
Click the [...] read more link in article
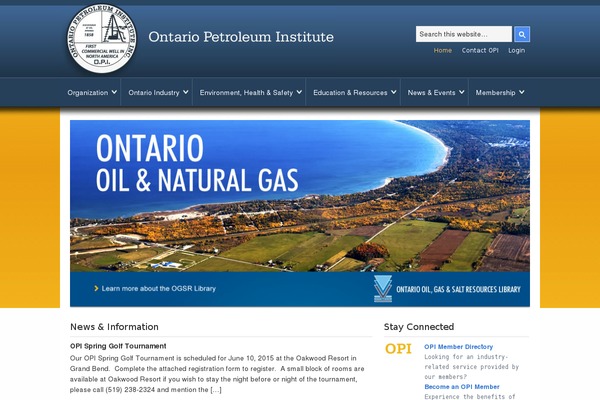(x=216, y=390)
